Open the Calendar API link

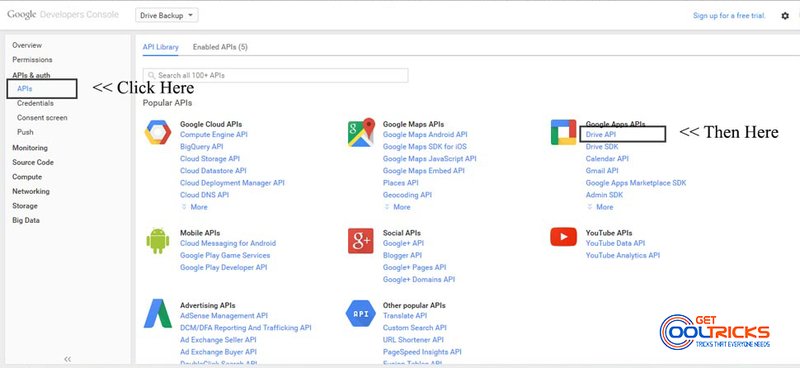[607, 159]
